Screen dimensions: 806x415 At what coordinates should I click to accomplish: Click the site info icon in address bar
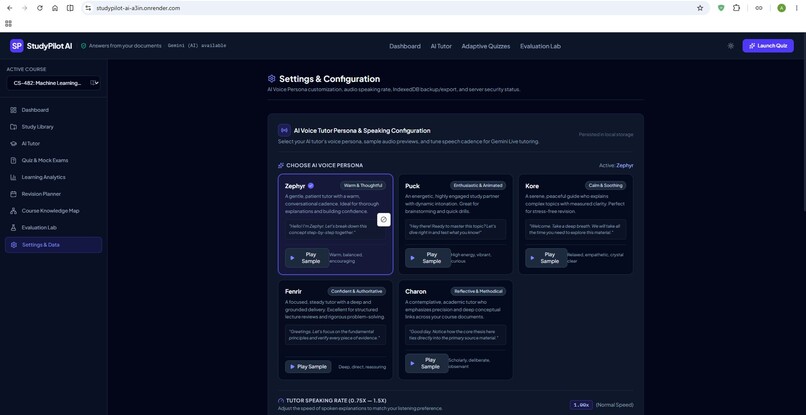click(88, 8)
